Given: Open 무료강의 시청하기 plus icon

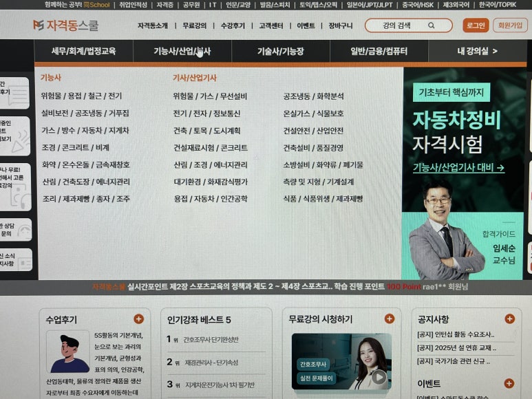Looking at the screenshot, I should pyautogui.click(x=389, y=319).
